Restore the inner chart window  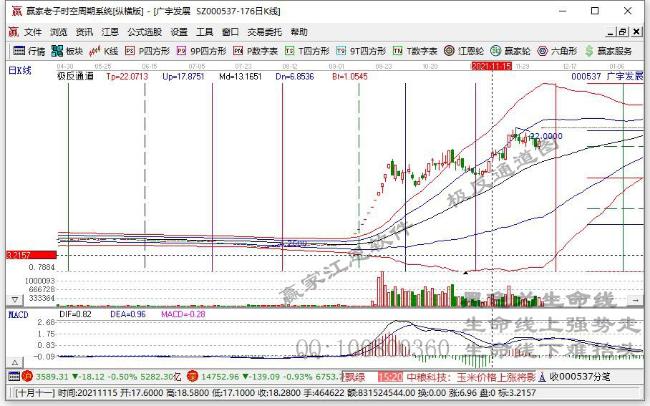click(x=622, y=32)
